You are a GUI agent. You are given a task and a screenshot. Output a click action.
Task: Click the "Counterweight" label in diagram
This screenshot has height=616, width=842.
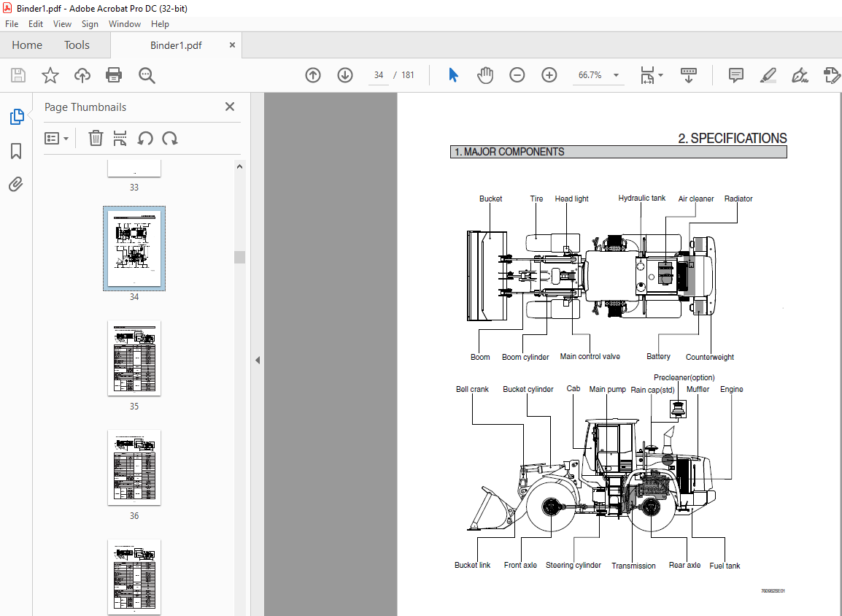(x=709, y=357)
